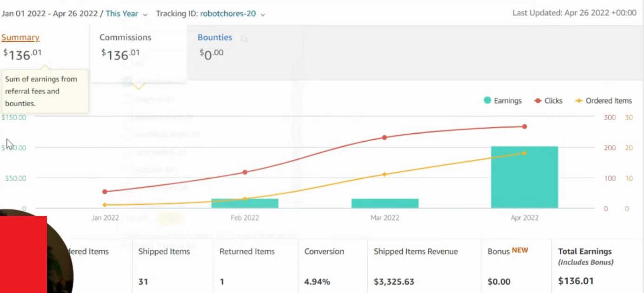Click the Total Earnings value $136.01

click(576, 281)
